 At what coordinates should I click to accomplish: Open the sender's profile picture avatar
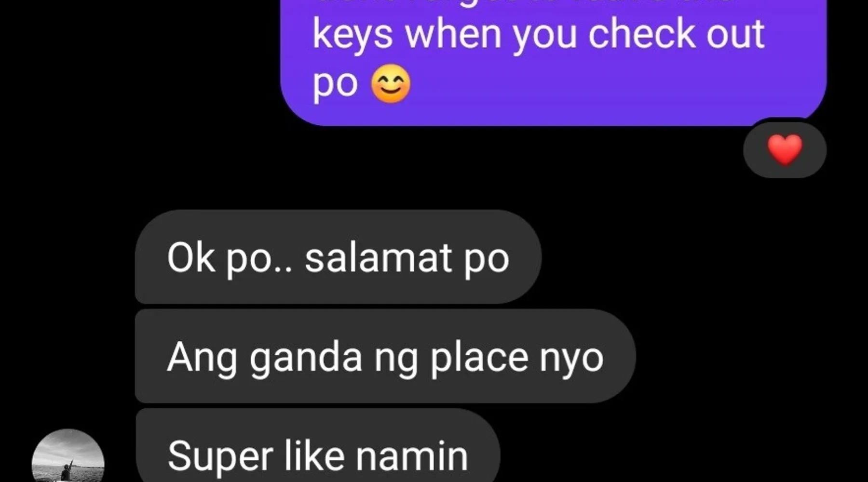(x=68, y=455)
